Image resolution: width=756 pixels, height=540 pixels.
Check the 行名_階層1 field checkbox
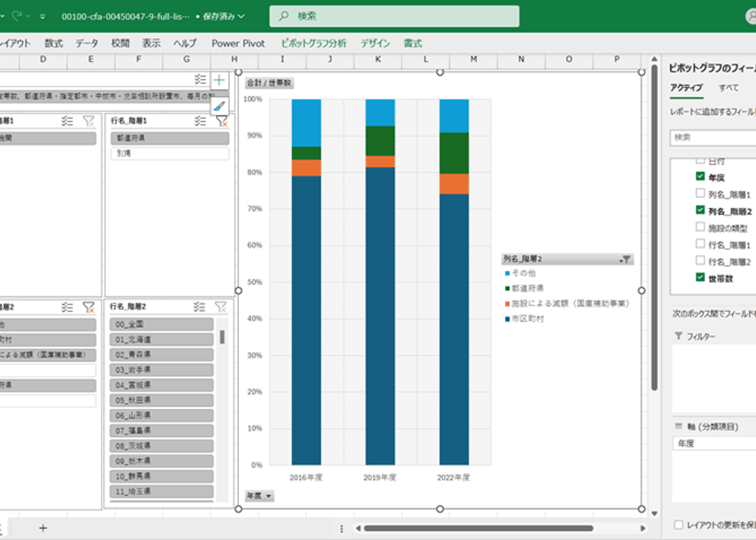coord(700,244)
